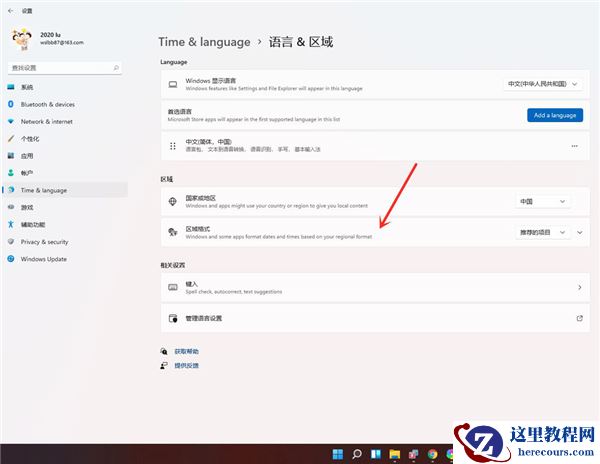This screenshot has height=464, width=600.
Task: Open 键入 typing settings row
Action: coord(375,287)
